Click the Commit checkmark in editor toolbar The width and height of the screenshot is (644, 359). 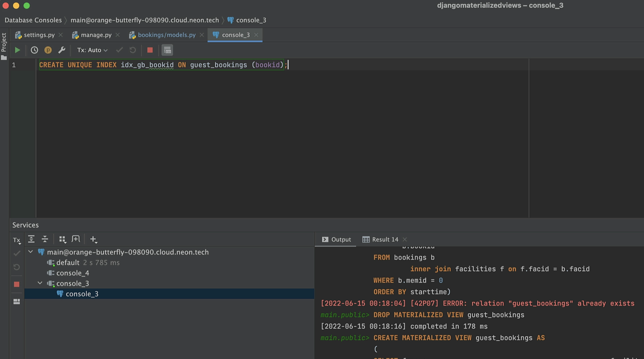point(119,50)
